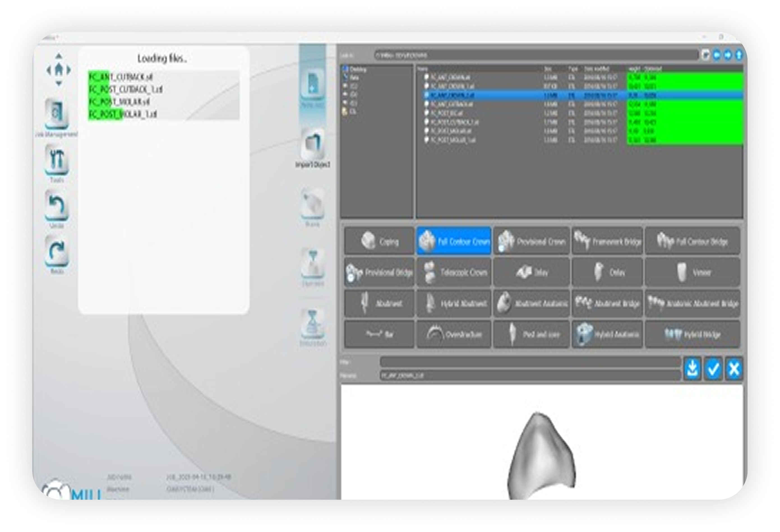Viewport: 780px width, 532px height.
Task: Click the right navigation arrow beside Home
Action: click(x=69, y=70)
